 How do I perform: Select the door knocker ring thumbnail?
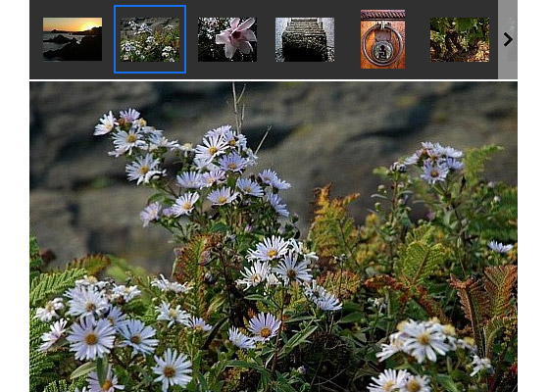[x=382, y=39]
